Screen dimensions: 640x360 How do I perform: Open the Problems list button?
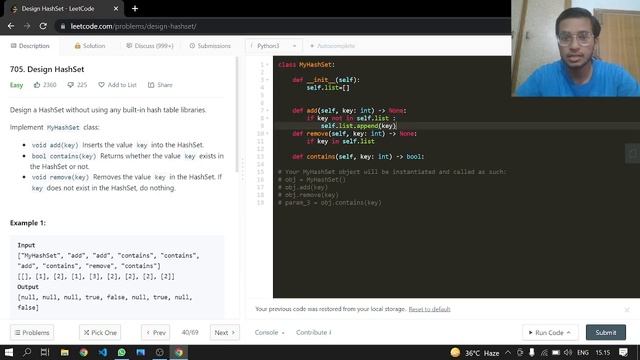click(32, 333)
